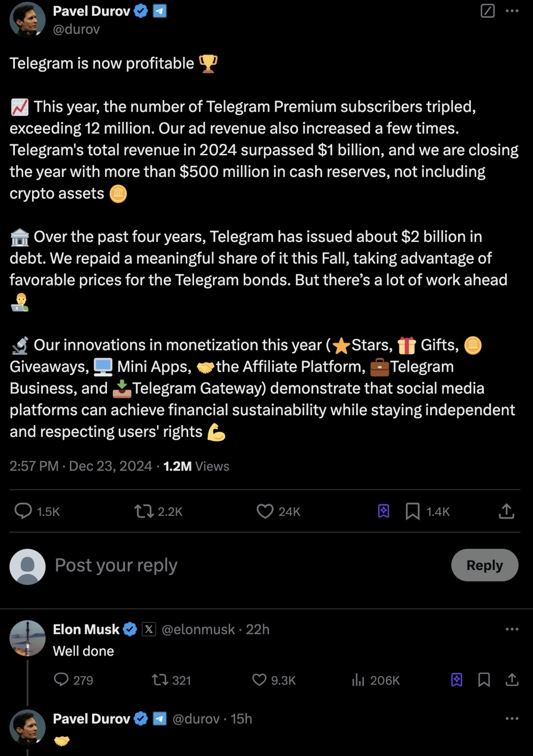Like Pavel Durov's main post
Image resolution: width=533 pixels, height=756 pixels.
[265, 511]
